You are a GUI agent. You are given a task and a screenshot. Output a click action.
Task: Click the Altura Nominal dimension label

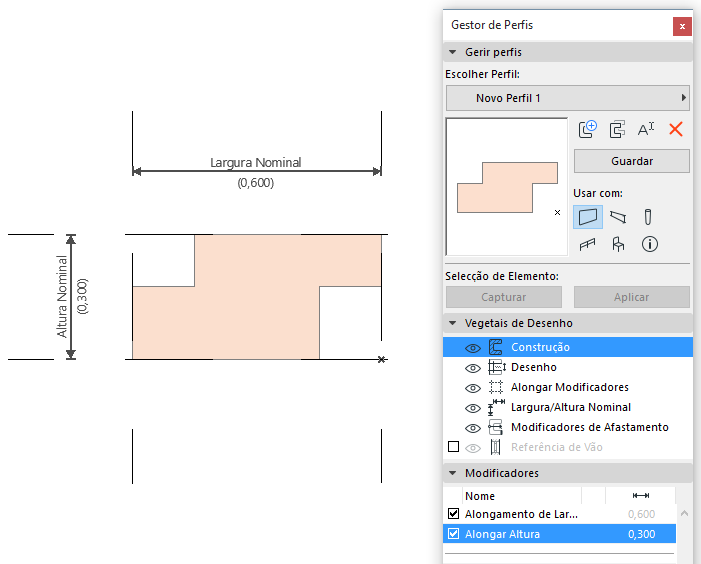[x=62, y=297]
